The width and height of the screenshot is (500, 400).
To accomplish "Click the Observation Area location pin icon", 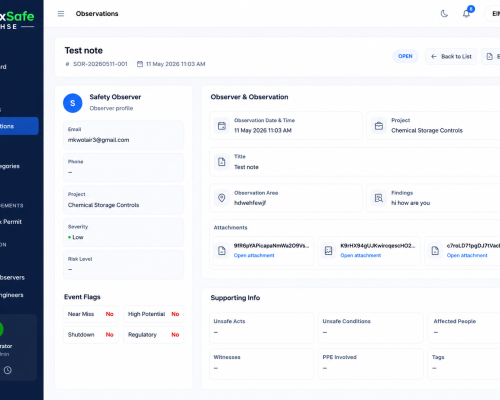I will pos(222,198).
